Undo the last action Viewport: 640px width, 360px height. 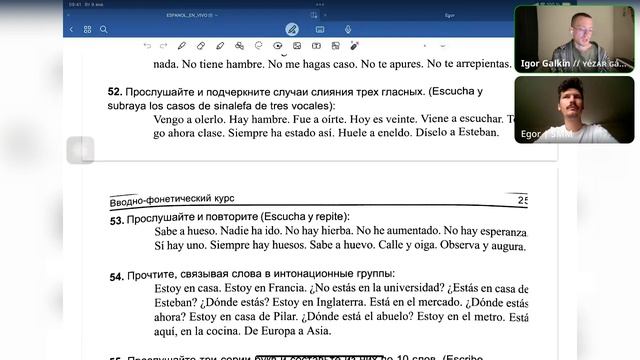click(x=147, y=46)
